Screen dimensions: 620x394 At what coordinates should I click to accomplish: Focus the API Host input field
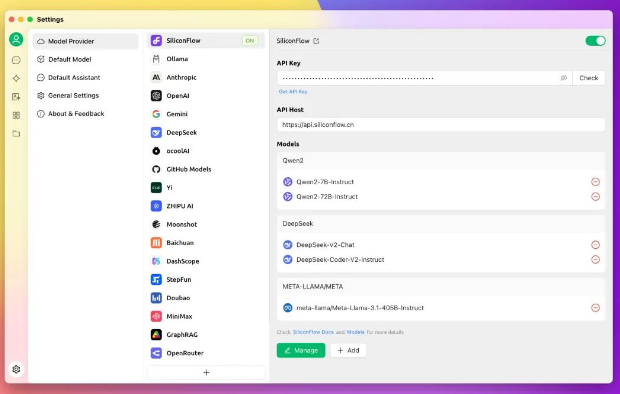point(441,125)
